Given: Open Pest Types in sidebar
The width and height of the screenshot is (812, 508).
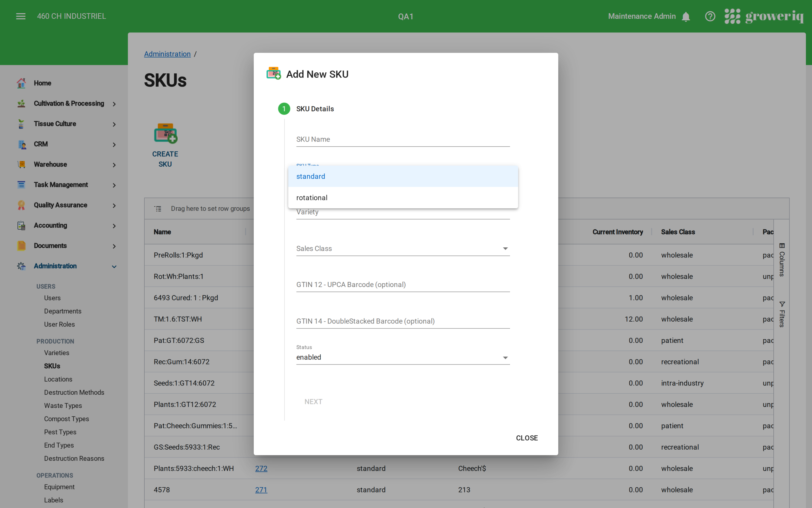Looking at the screenshot, I should coord(60,432).
